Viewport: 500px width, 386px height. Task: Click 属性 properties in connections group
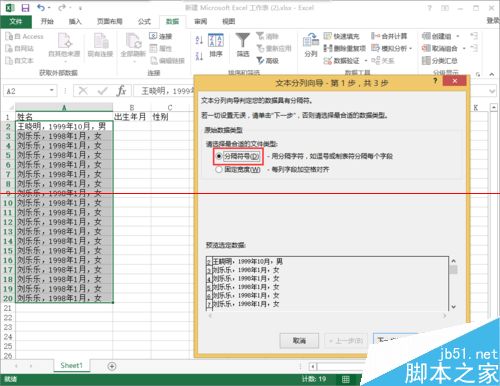coord(160,49)
